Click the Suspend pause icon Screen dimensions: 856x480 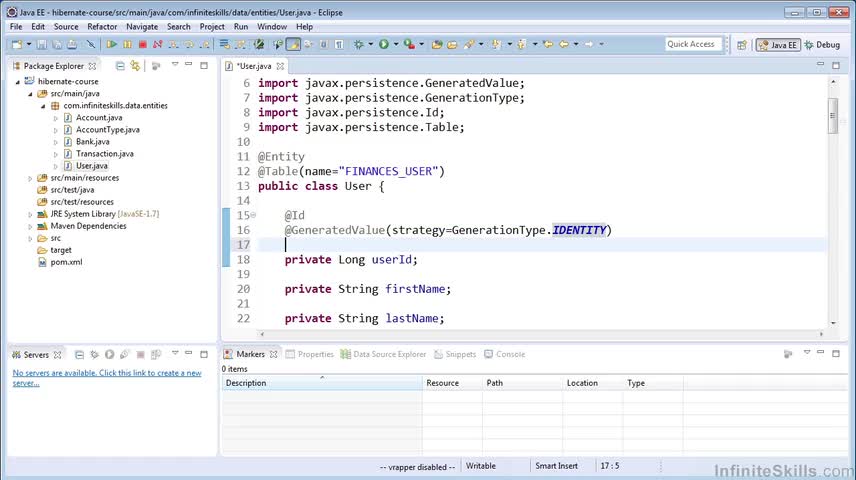click(127, 44)
